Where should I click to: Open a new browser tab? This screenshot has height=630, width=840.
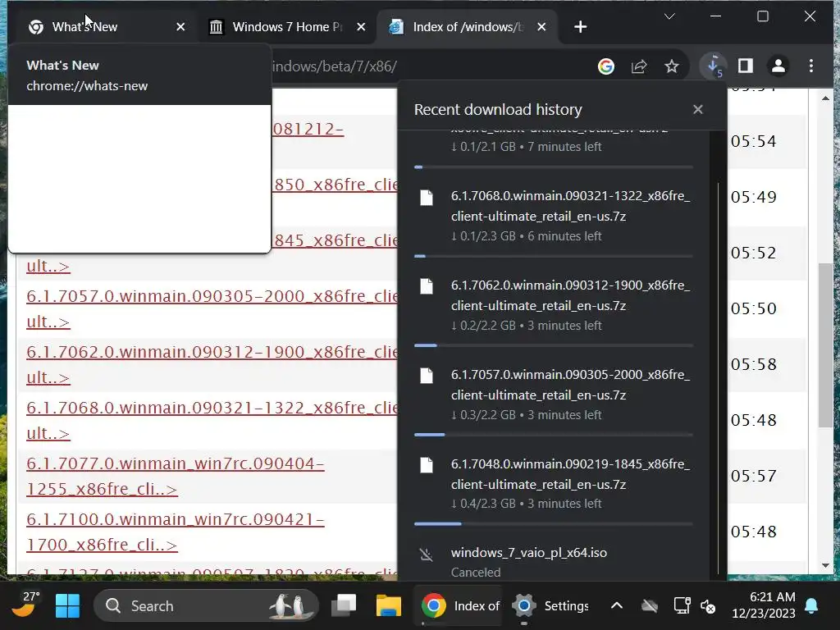[580, 27]
